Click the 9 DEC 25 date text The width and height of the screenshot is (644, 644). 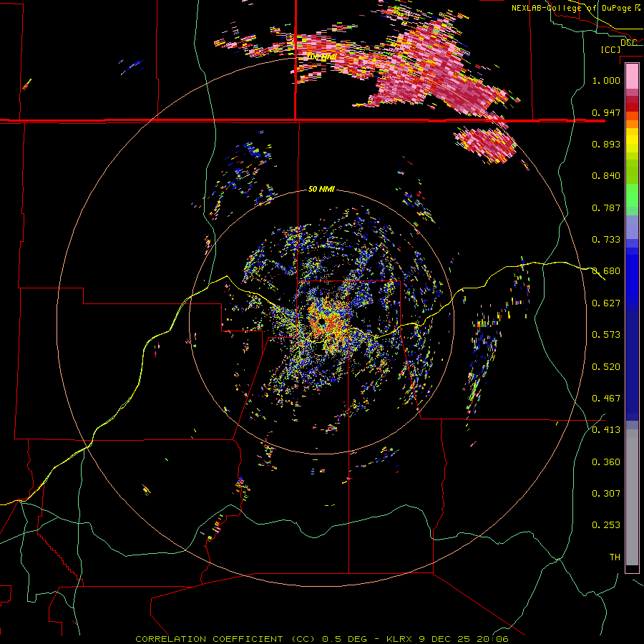pos(444,639)
